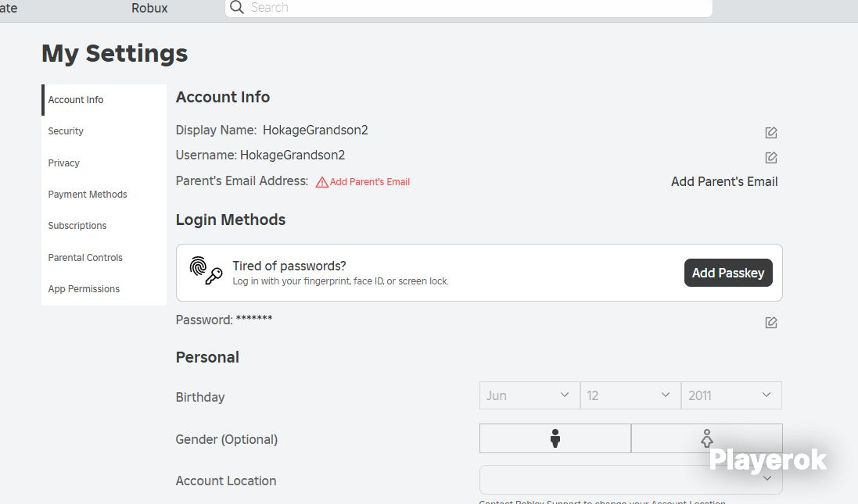Click into the Search input field
Viewport: 858px width, 504px height.
pos(469,8)
